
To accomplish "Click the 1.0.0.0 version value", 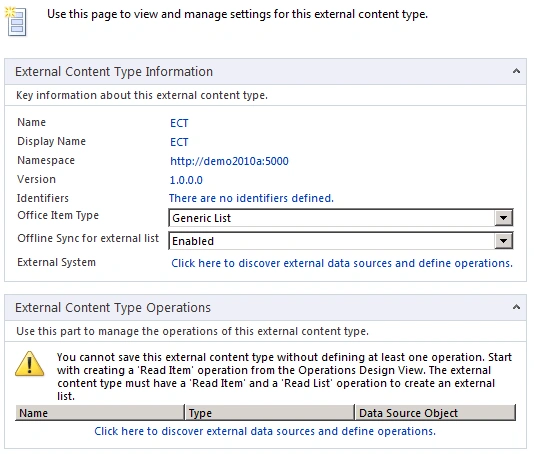I will click(x=186, y=180).
